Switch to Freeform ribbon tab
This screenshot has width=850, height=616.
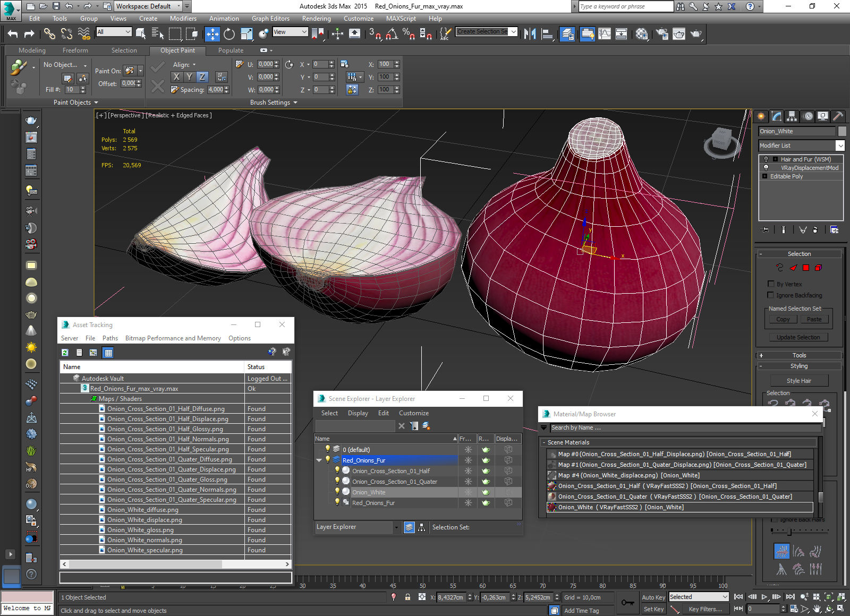pos(75,50)
